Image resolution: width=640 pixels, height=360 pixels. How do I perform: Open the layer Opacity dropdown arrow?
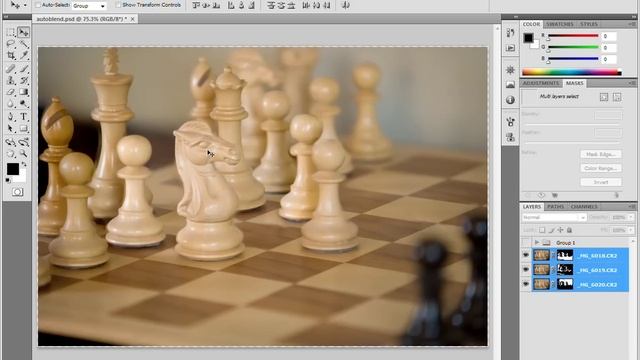(x=631, y=218)
